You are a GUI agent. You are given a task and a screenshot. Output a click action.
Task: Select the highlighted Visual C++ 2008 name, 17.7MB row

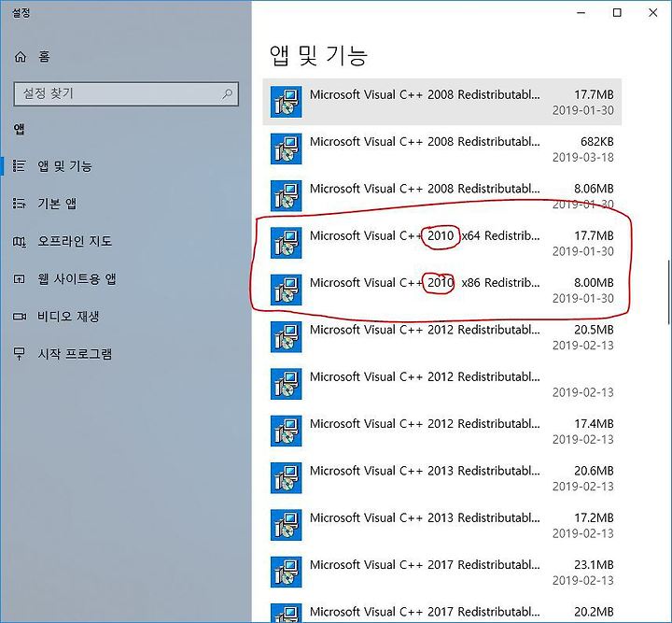(x=425, y=94)
